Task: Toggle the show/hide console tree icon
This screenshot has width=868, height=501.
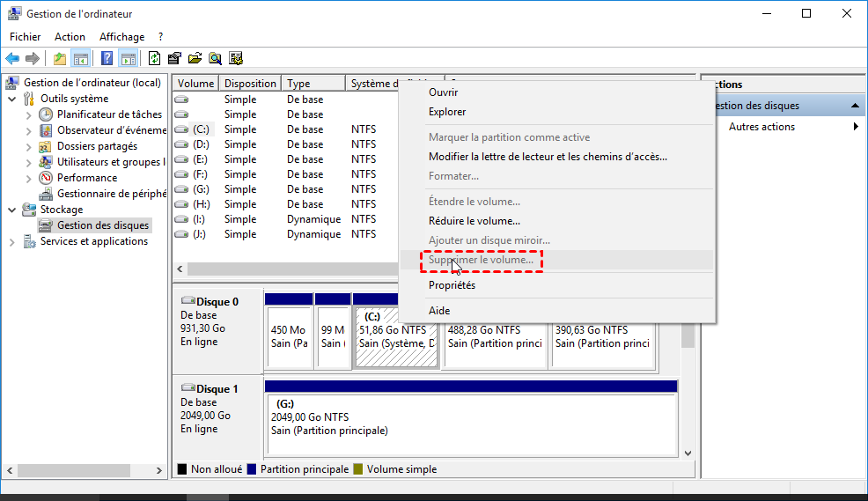Action: tap(81, 58)
